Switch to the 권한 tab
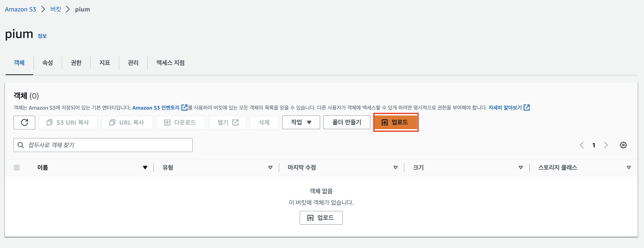The image size is (644, 248). point(76,63)
